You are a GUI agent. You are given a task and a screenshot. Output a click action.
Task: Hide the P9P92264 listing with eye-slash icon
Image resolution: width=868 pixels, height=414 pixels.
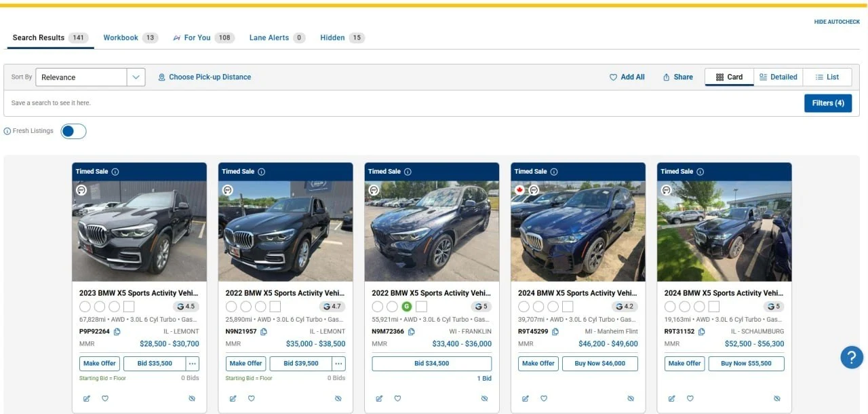192,398
